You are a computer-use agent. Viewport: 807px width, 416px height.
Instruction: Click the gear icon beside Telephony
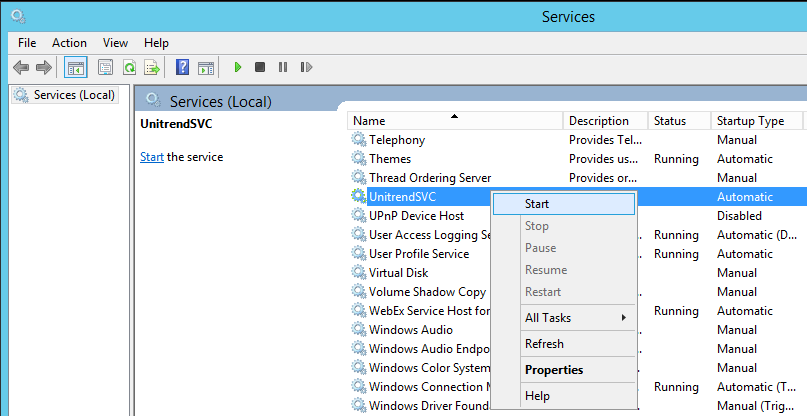pyautogui.click(x=359, y=140)
